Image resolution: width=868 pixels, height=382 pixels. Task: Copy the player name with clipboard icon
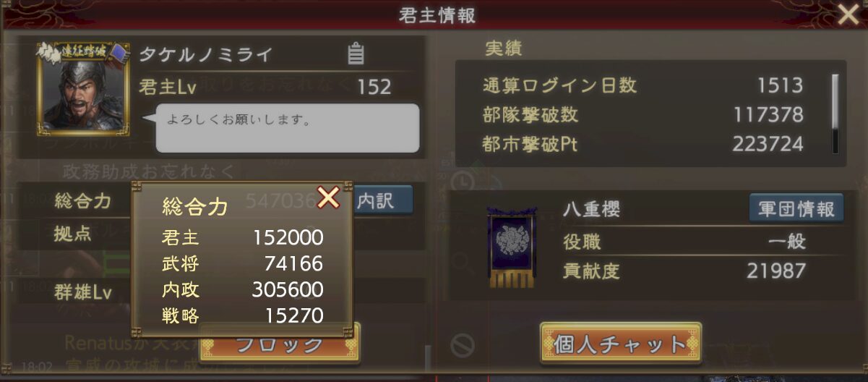pos(355,55)
